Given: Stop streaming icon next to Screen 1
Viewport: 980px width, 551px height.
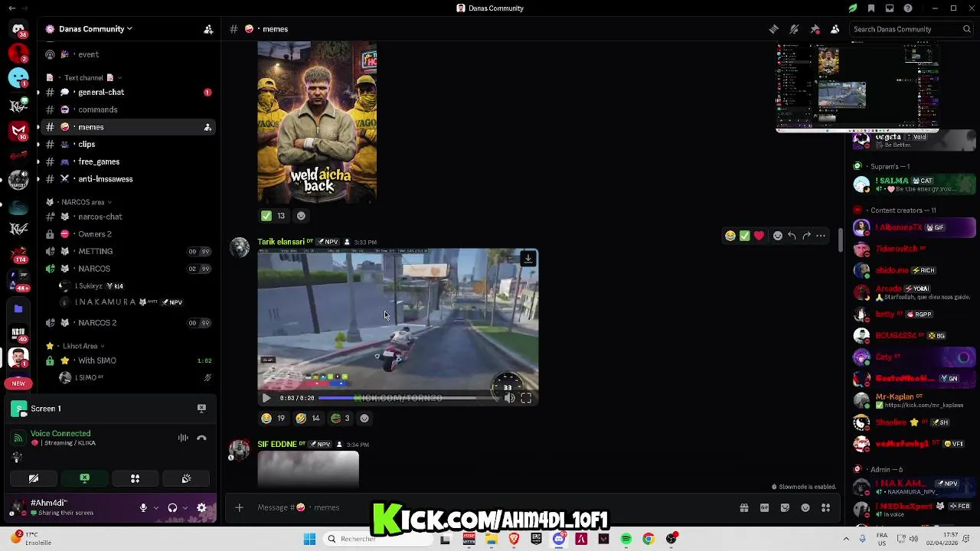Looking at the screenshot, I should 201,409.
